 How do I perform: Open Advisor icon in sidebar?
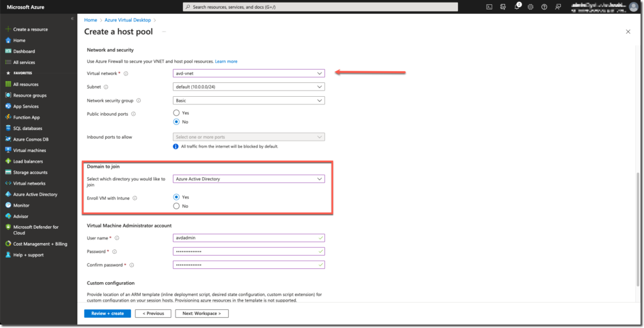coord(8,216)
